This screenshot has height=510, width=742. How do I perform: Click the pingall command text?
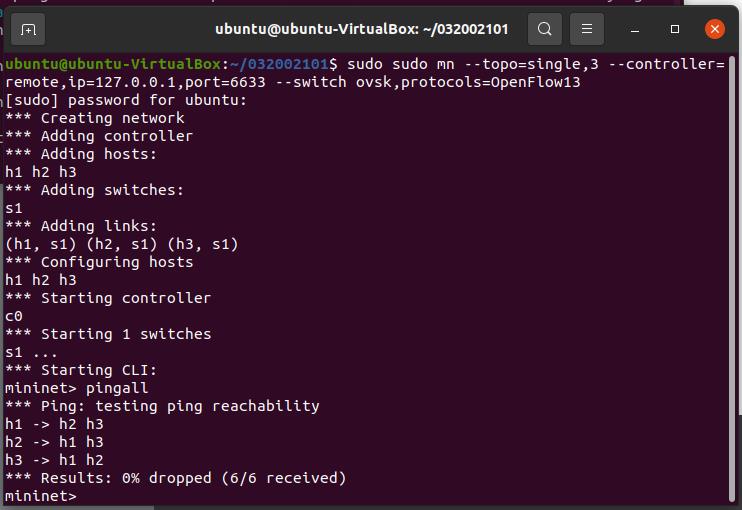click(117, 388)
